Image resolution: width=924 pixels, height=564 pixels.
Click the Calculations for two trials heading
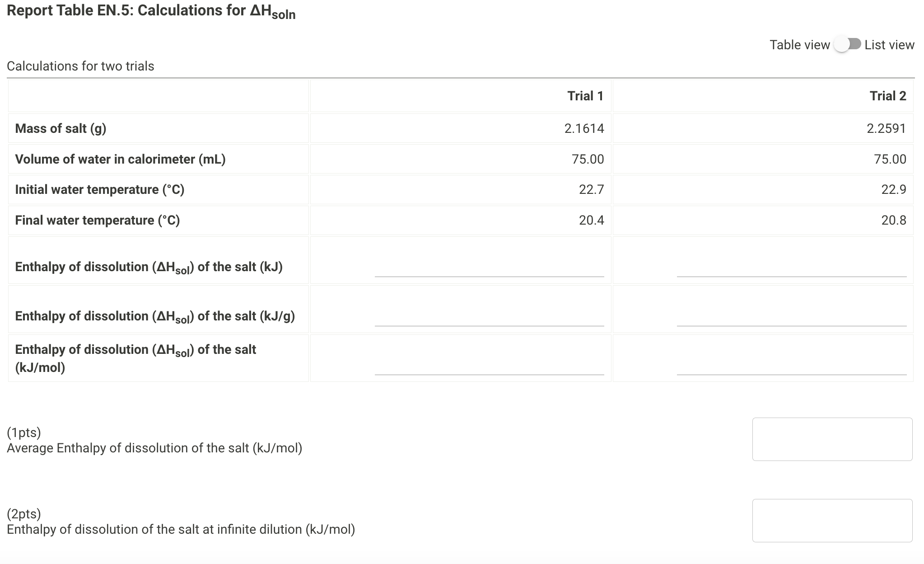coord(80,66)
